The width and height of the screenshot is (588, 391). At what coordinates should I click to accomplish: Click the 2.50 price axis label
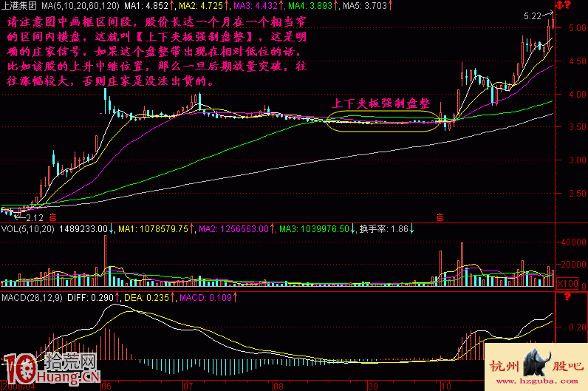point(578,193)
